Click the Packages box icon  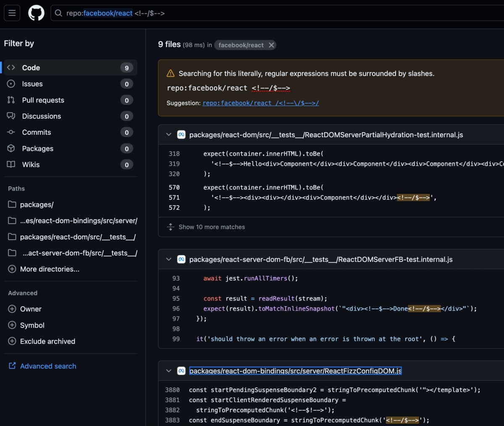(x=11, y=149)
